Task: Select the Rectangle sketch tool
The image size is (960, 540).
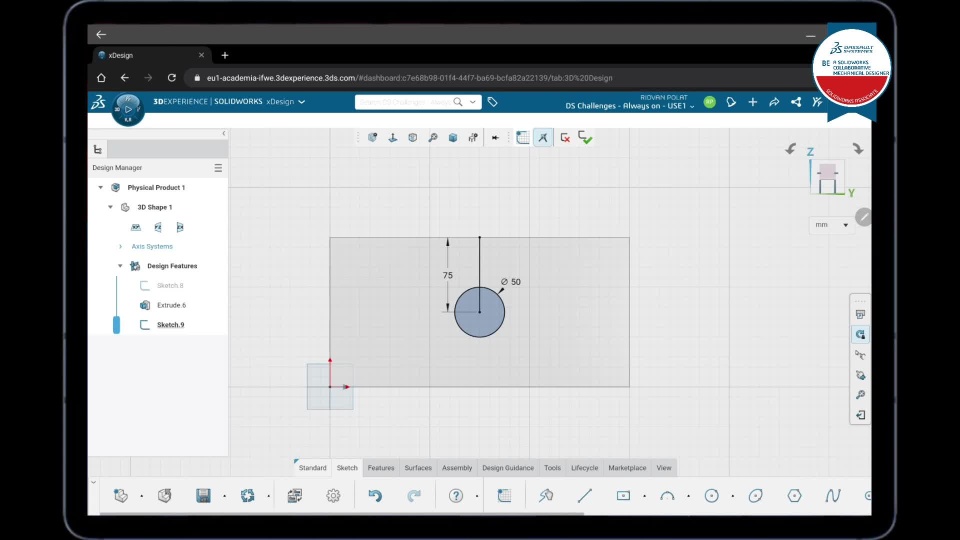Action: coord(623,495)
